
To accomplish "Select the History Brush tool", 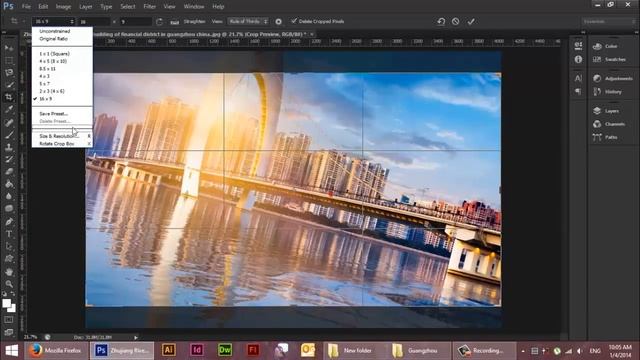I will (9, 159).
